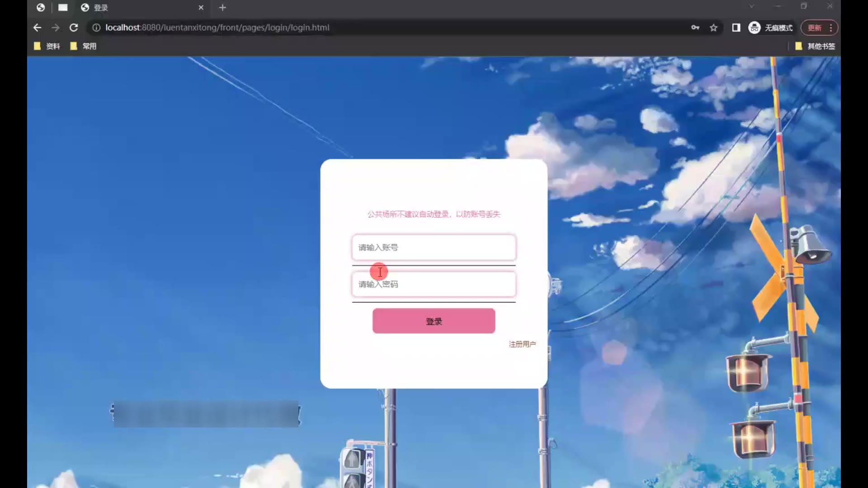The width and height of the screenshot is (868, 488).
Task: Click the forward navigation arrow
Action: pos(55,28)
